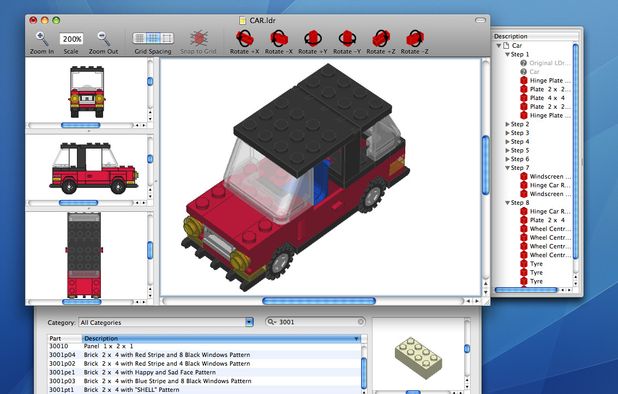Click the step tree vertical scrollbar
The width and height of the screenshot is (618, 394).
pyautogui.click(x=575, y=151)
